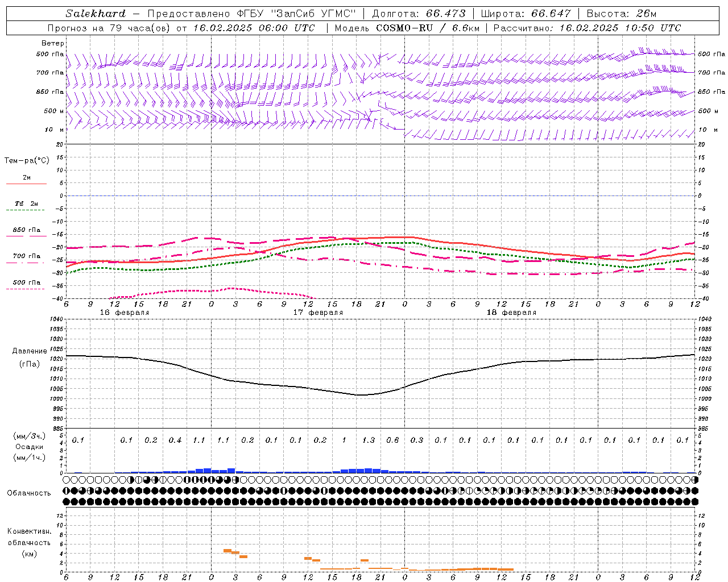Click the (мм/1ч.) units label
This screenshot has width=728, height=582.
(29, 457)
